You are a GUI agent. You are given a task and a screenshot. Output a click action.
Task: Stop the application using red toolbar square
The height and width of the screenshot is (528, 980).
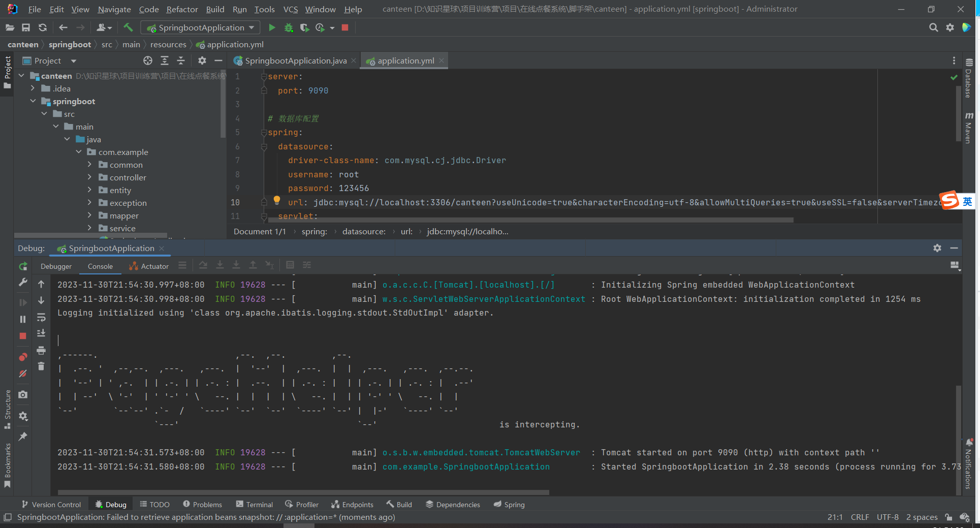click(345, 27)
